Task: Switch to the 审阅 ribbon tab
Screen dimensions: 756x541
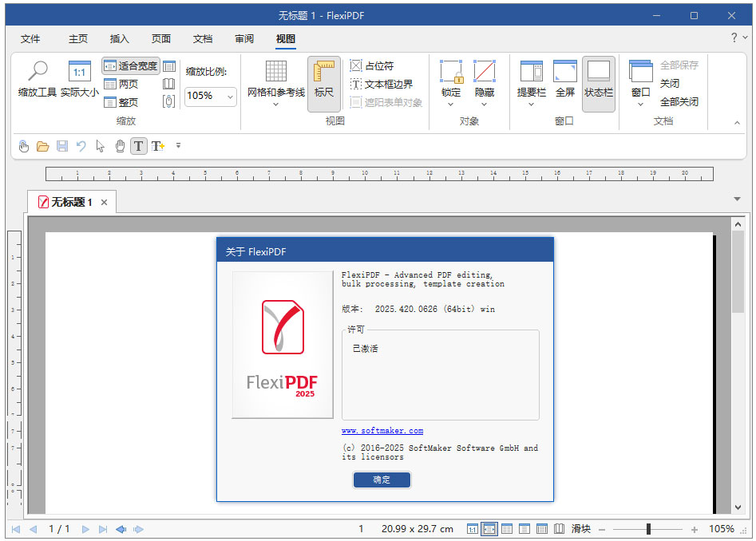Action: [244, 39]
